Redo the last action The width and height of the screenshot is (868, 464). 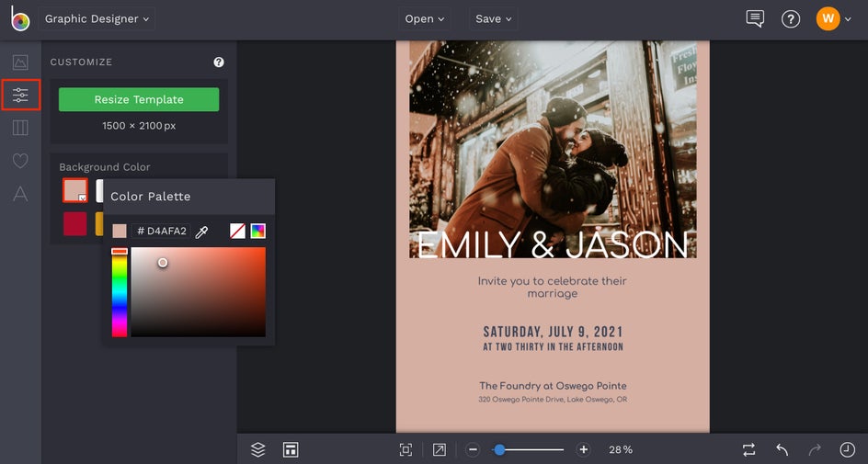tap(815, 449)
